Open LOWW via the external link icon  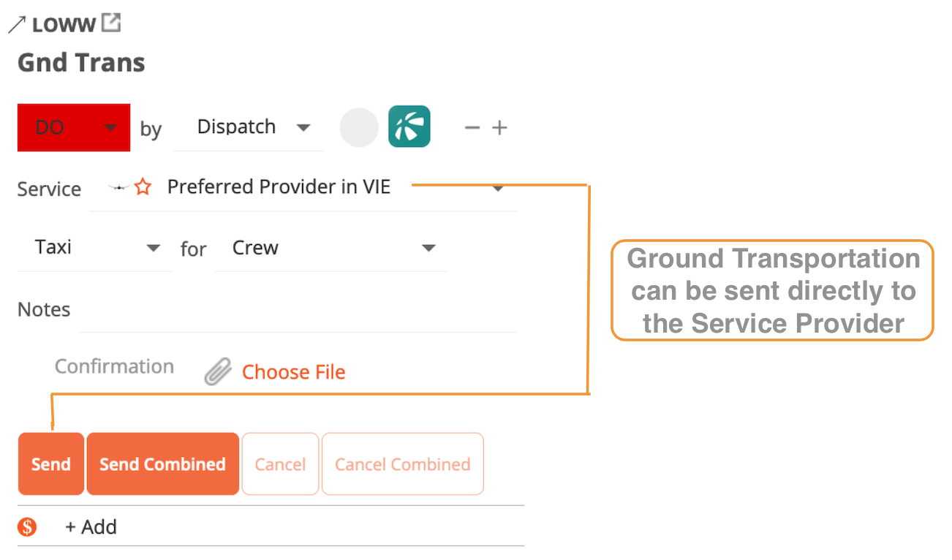[x=111, y=22]
